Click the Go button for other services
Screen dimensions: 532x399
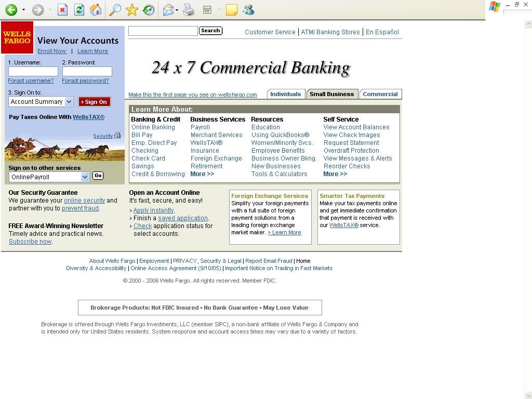pos(98,176)
